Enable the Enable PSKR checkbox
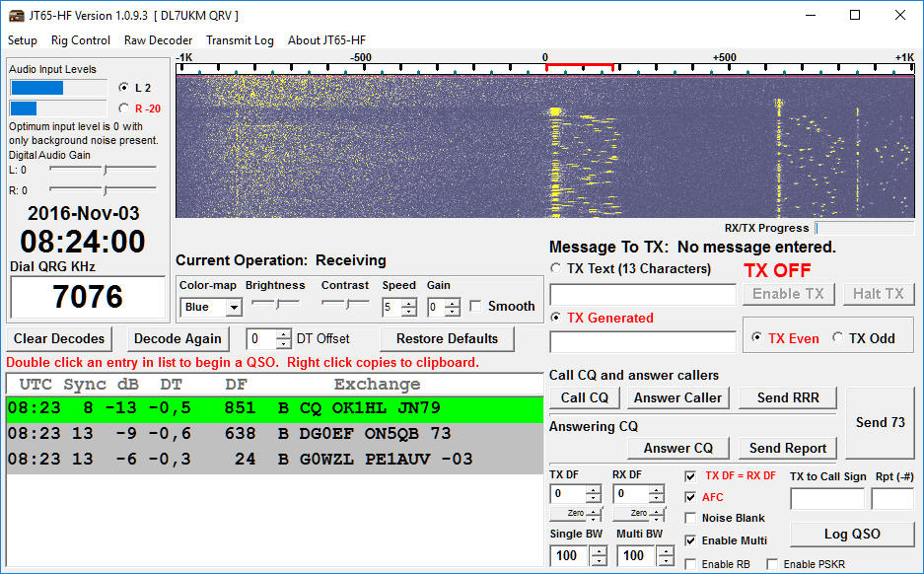The height and width of the screenshot is (574, 924). click(x=772, y=564)
